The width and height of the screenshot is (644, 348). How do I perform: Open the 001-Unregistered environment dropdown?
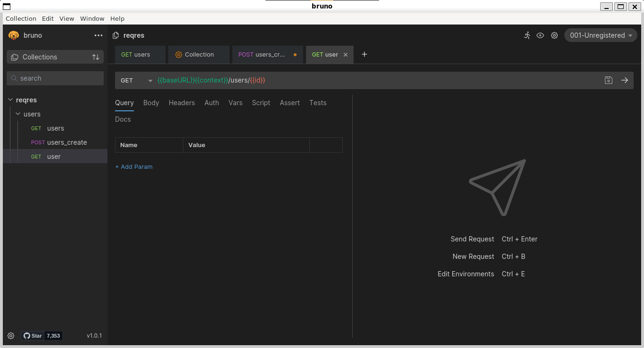(x=600, y=35)
